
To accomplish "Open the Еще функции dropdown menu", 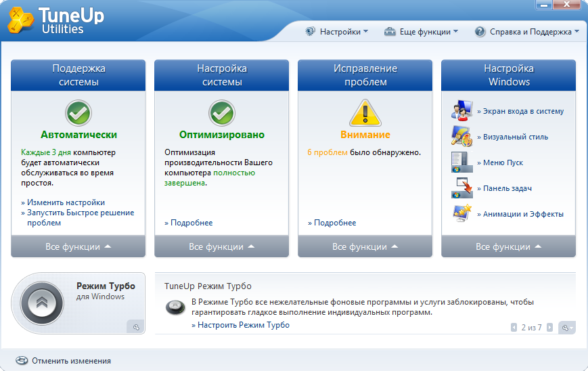I will 428,32.
